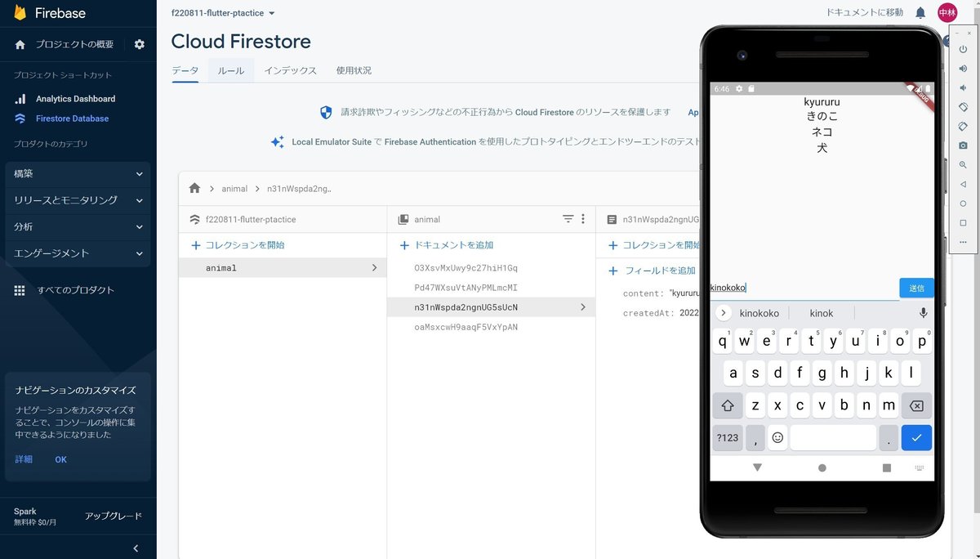
Task: Click the アップグレード button
Action: (114, 517)
